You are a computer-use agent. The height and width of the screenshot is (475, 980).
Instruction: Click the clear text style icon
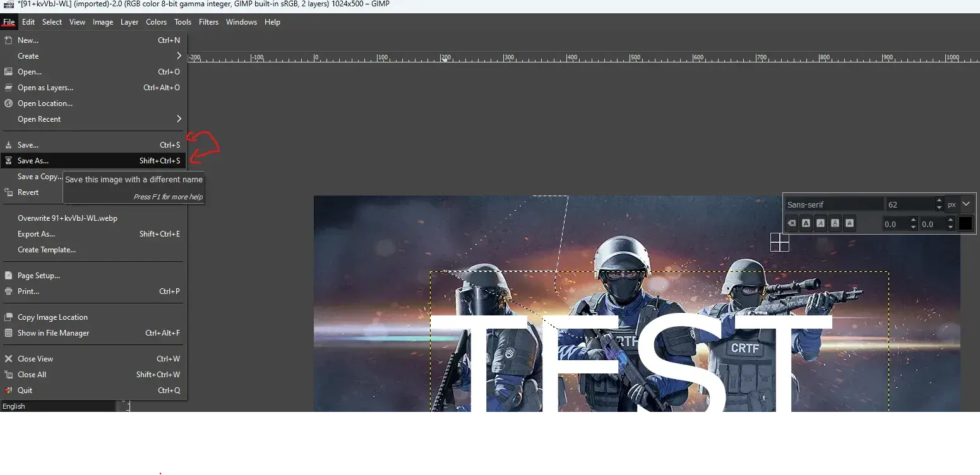tap(791, 223)
